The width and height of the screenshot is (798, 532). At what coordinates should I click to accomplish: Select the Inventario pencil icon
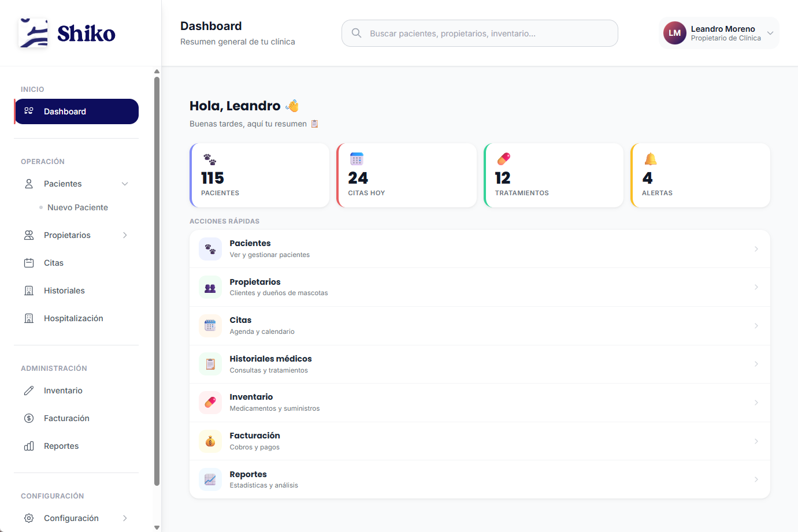pos(28,390)
